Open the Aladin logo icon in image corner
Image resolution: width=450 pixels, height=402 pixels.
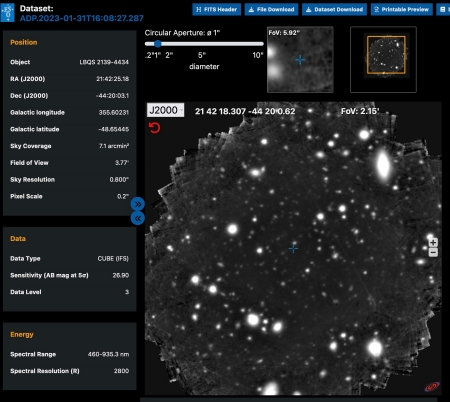432,387
